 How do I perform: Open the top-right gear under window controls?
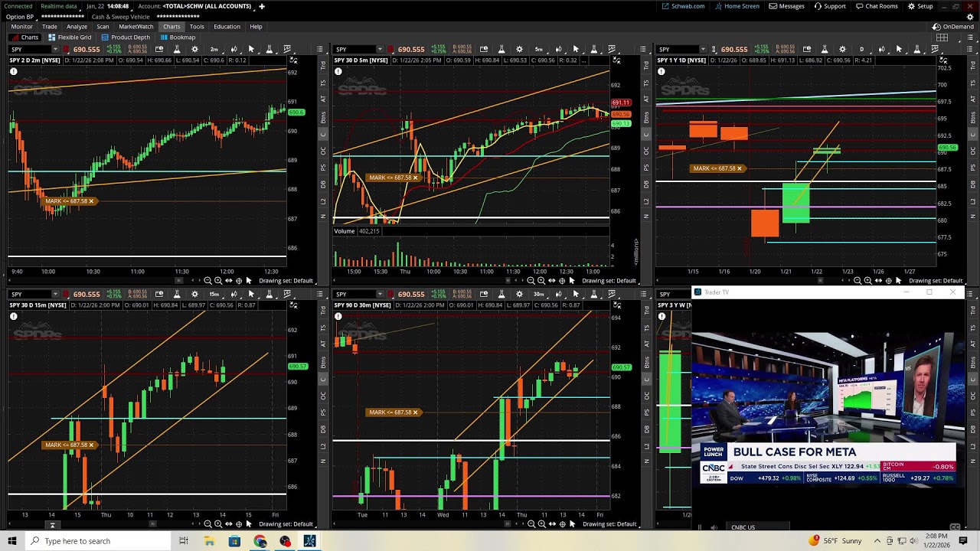(970, 17)
